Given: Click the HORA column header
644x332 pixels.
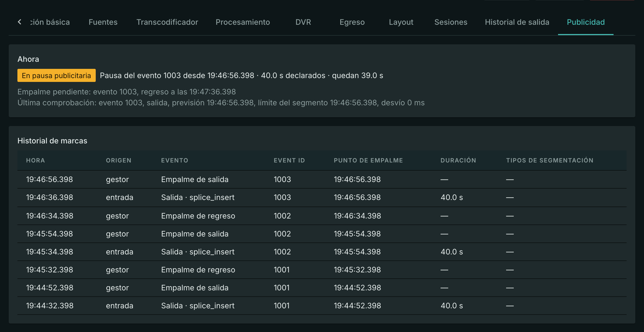Looking at the screenshot, I should click(35, 160).
